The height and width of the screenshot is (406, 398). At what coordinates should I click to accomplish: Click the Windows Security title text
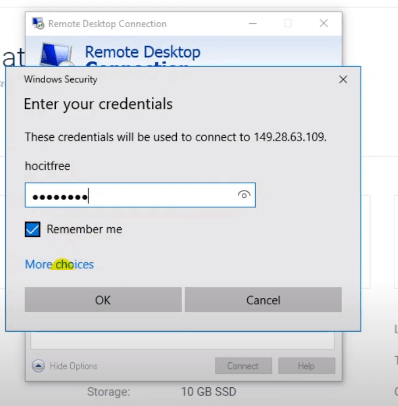point(61,79)
